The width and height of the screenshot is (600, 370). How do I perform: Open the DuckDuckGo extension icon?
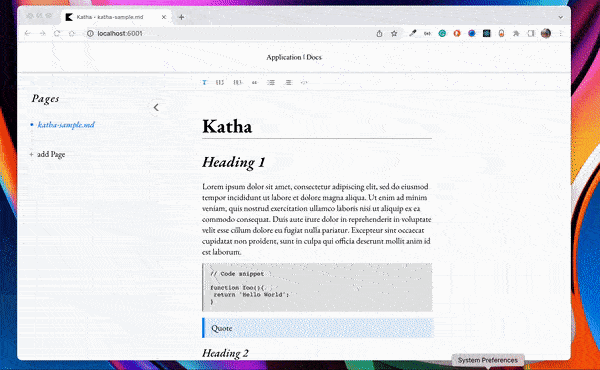click(457, 33)
